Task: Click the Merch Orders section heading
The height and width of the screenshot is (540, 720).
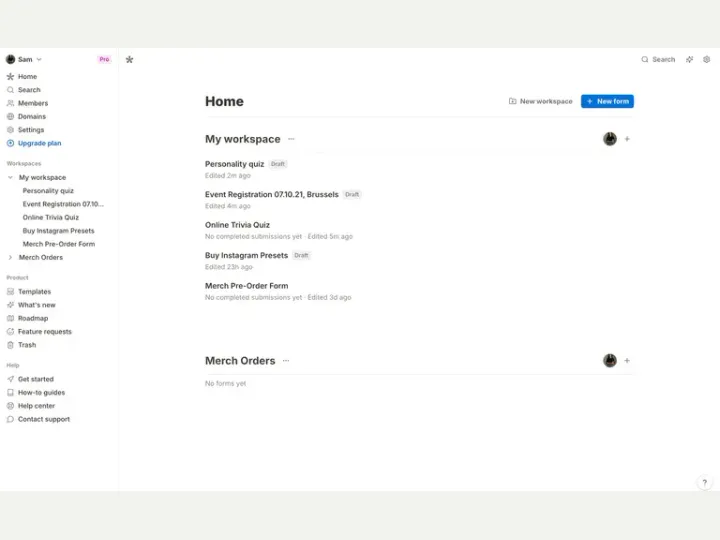Action: point(240,360)
